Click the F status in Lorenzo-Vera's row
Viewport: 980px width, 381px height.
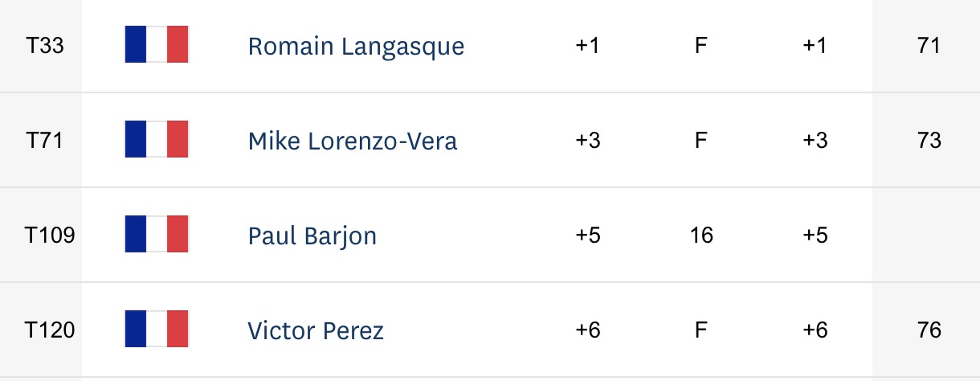point(701,141)
